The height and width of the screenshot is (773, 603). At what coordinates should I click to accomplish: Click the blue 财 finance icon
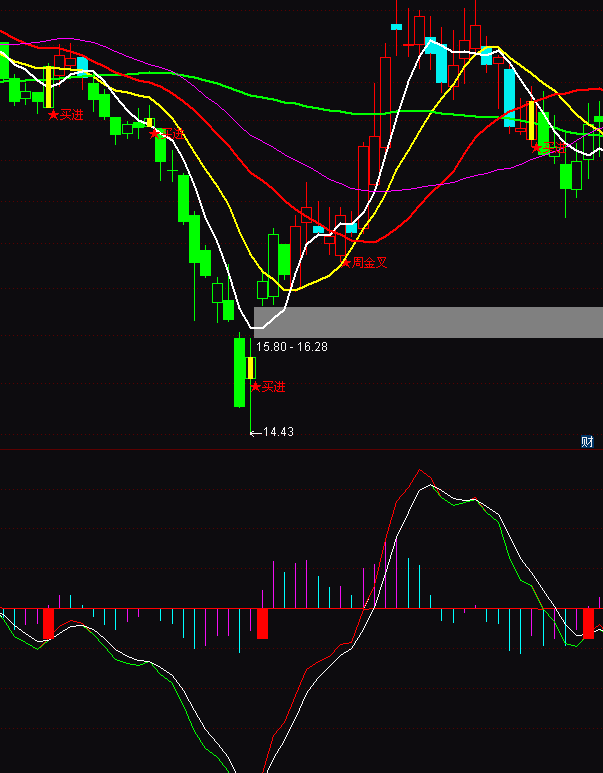coord(587,441)
